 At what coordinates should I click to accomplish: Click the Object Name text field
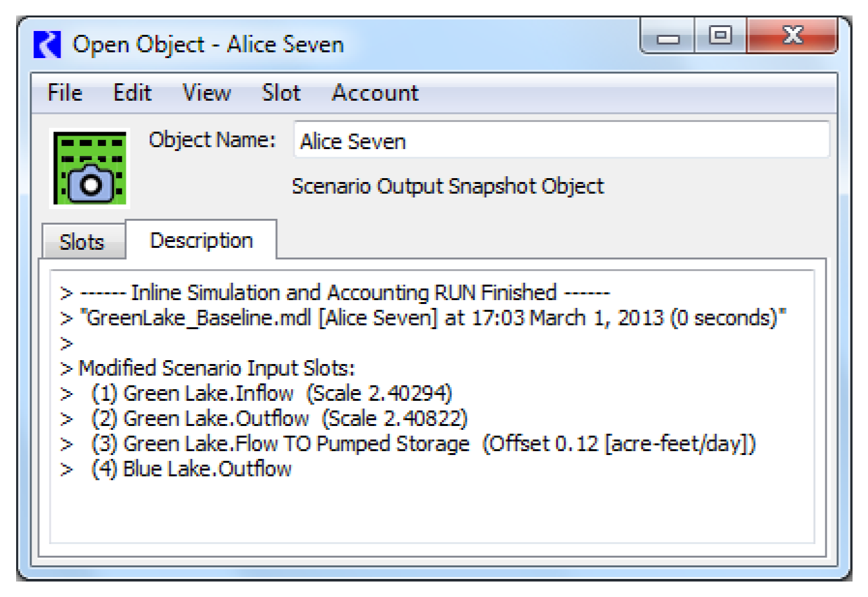[x=561, y=141]
